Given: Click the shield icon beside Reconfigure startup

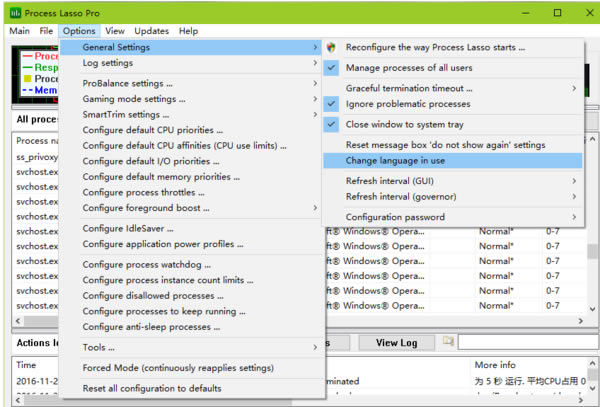Looking at the screenshot, I should click(331, 47).
